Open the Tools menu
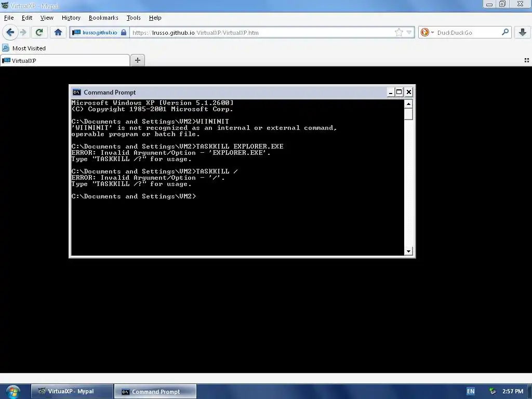This screenshot has width=532, height=399. [x=134, y=18]
